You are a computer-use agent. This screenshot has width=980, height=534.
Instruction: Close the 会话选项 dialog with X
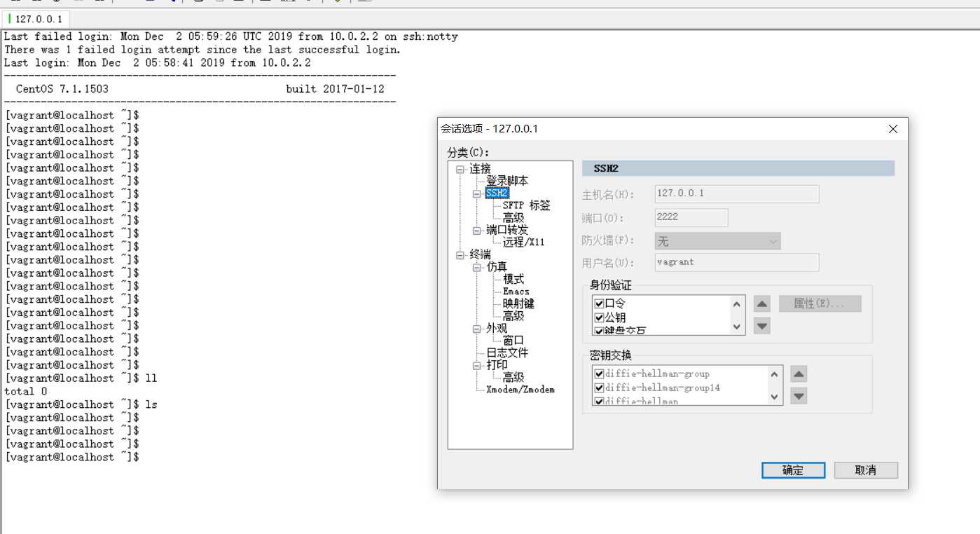click(893, 129)
